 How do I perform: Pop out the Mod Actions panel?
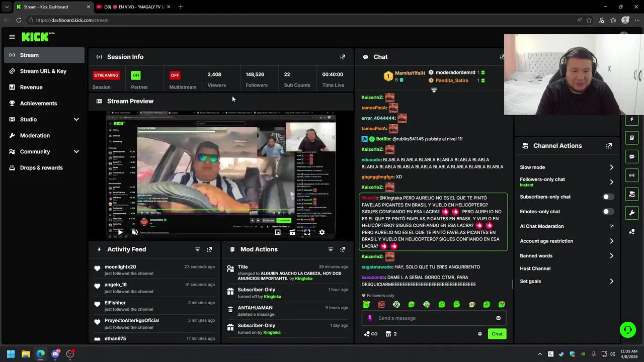(x=343, y=249)
